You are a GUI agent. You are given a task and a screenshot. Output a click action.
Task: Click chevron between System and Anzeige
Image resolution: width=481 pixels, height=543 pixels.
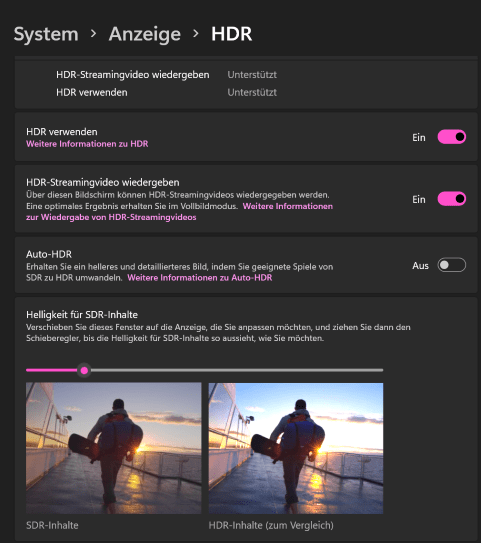tap(93, 34)
